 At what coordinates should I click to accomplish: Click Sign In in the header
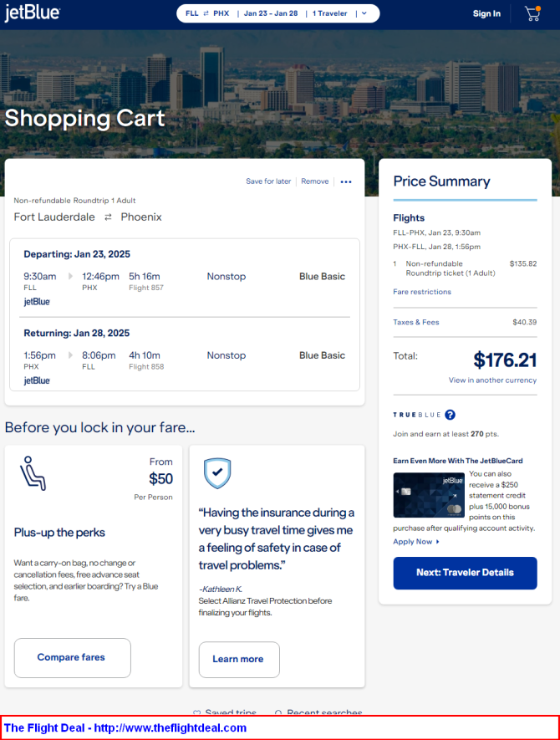click(486, 13)
